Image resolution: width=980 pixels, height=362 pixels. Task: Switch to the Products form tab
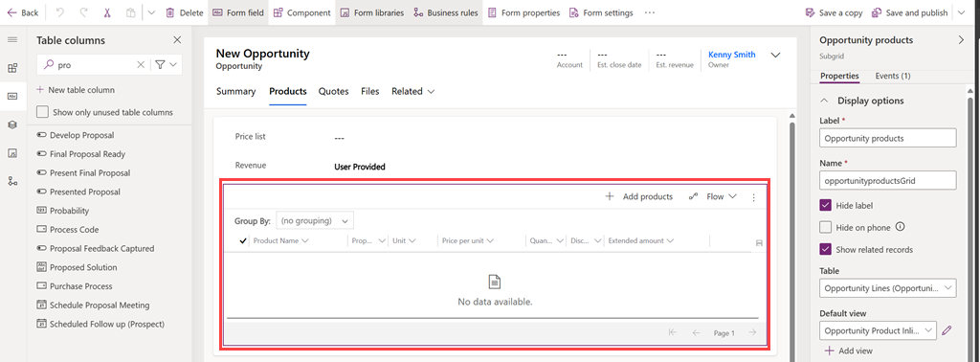287,91
